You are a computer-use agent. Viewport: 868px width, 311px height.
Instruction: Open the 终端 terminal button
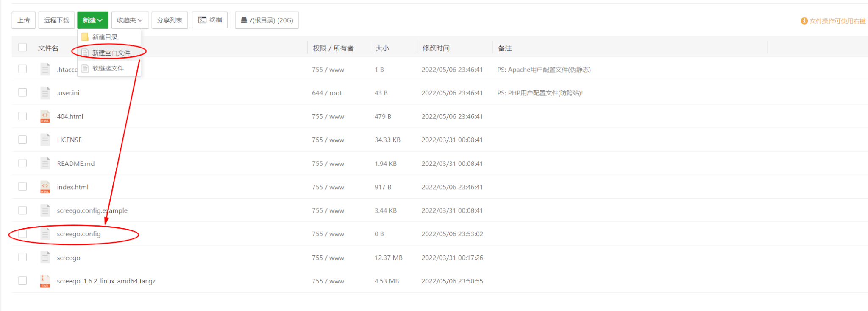click(210, 20)
